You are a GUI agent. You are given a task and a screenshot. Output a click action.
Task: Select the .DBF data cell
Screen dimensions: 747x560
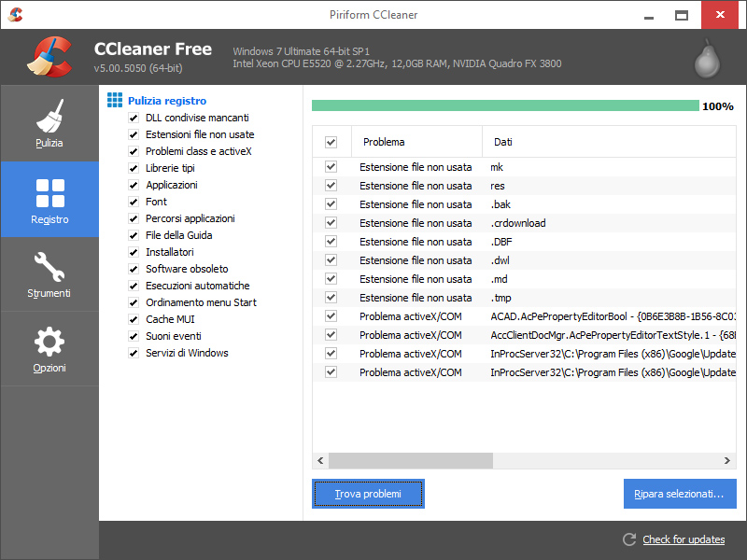501,242
